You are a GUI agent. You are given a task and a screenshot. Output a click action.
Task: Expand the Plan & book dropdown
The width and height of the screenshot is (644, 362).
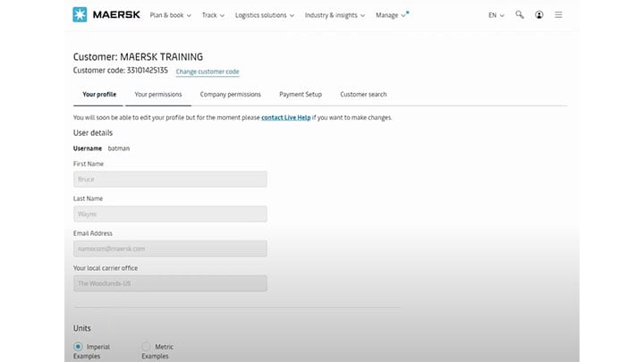(x=169, y=15)
